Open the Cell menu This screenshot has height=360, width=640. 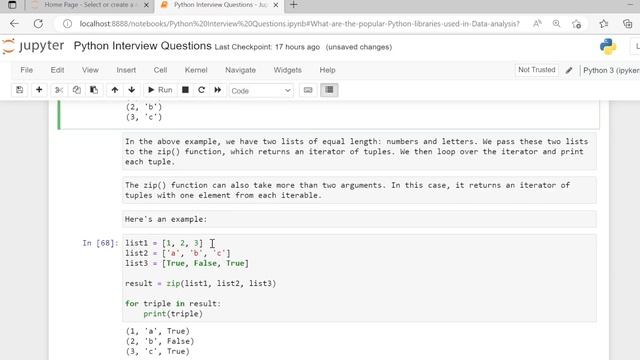click(160, 70)
